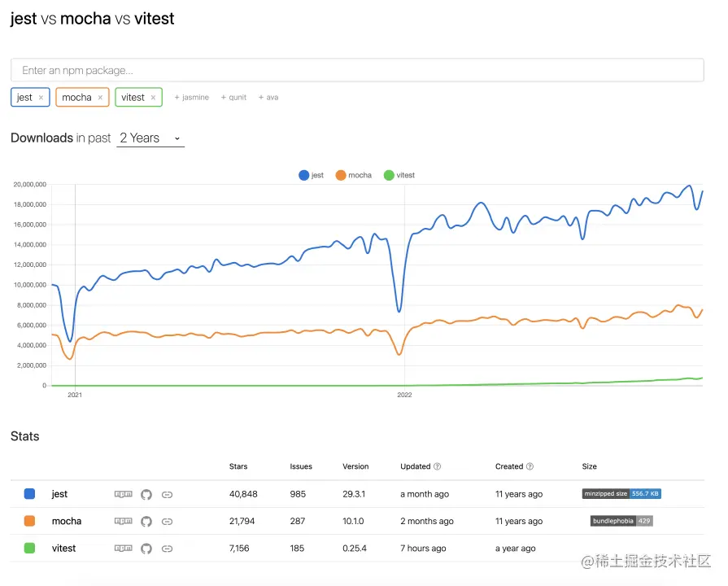The image size is (728, 586).
Task: Click the orange mocha color swatch in Stats
Action: click(30, 522)
